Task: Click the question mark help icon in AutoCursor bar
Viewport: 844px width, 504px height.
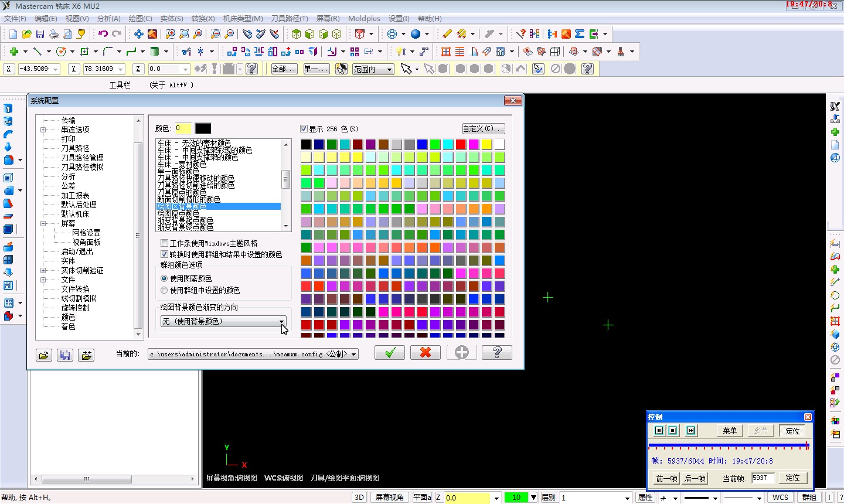Action: (252, 69)
